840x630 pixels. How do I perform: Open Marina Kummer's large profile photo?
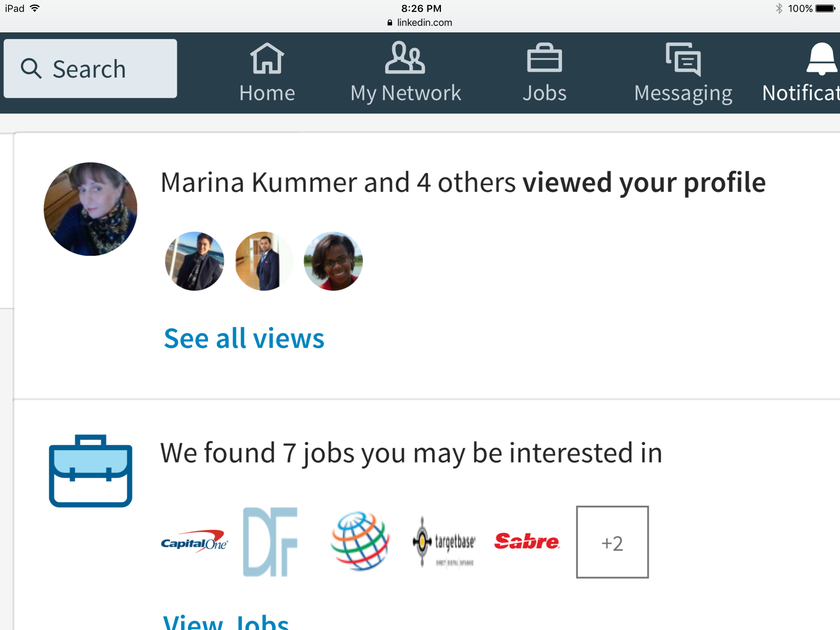click(x=91, y=209)
